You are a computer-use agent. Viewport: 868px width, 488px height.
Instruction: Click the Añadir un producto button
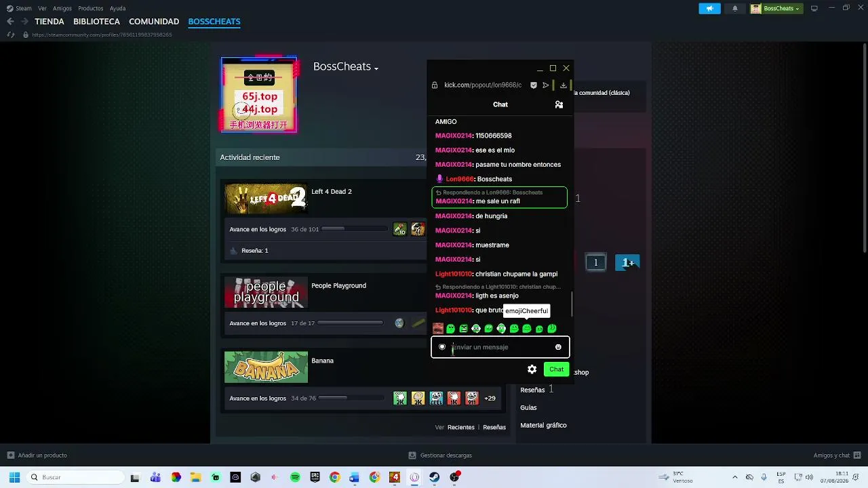[x=37, y=455]
